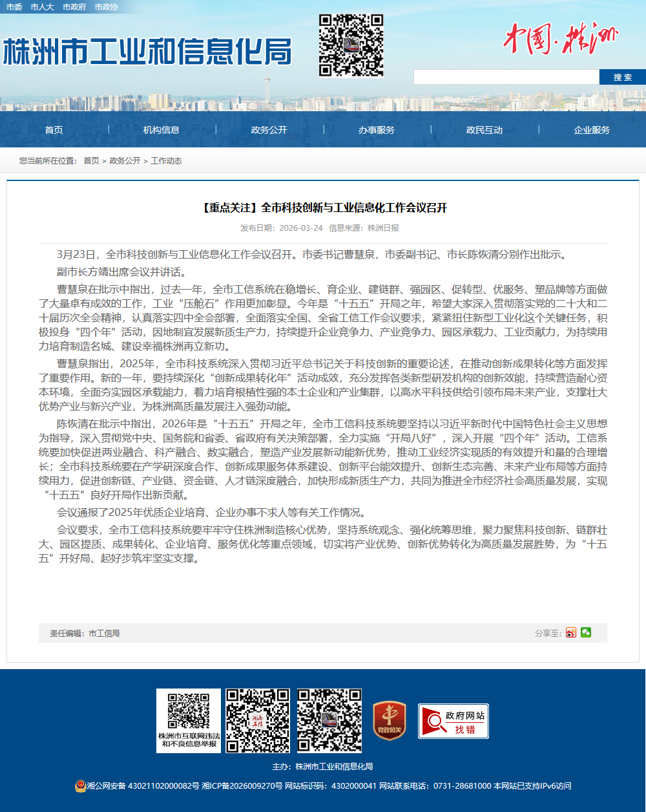The image size is (646, 812).
Task: Click the 中国·株洲 calligraphy logo
Action: coord(559,40)
